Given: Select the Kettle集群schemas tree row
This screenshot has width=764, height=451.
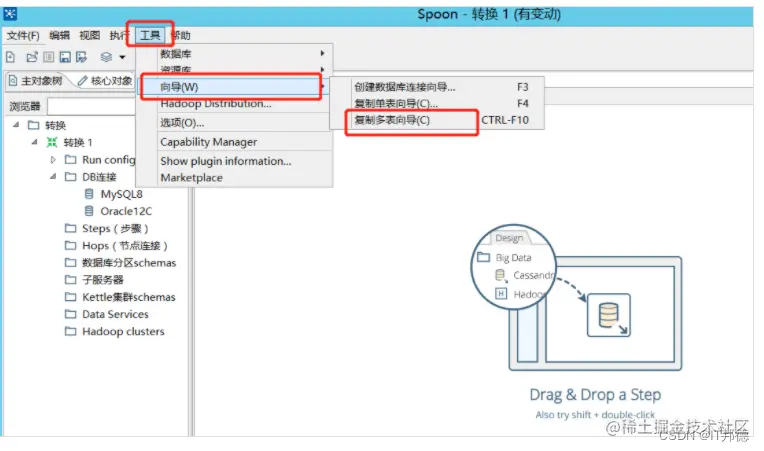Looking at the screenshot, I should pyautogui.click(x=120, y=297).
